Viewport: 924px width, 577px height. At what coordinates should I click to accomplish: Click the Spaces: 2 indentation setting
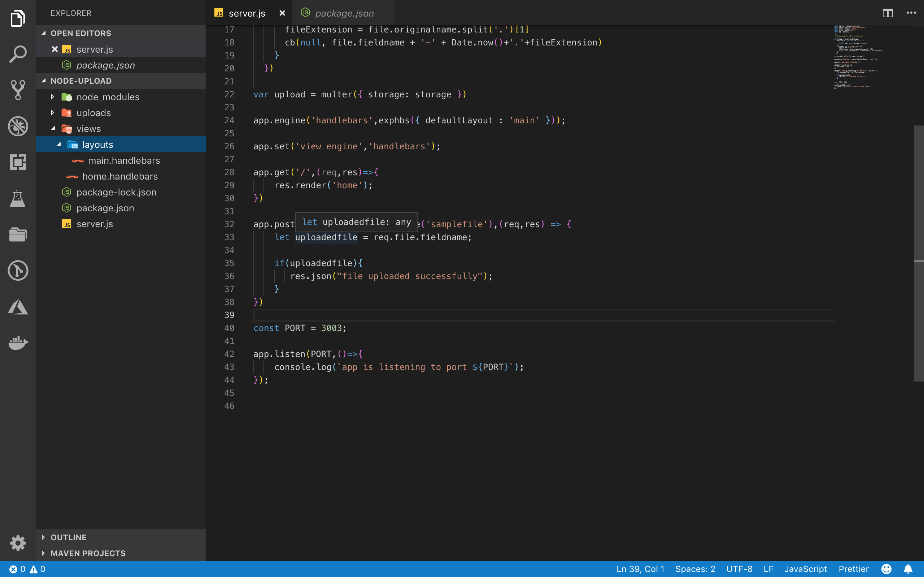695,569
